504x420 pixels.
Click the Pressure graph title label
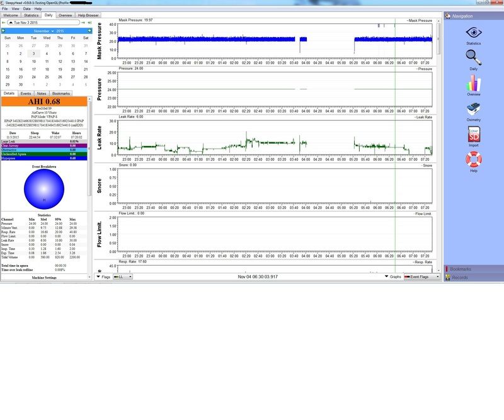click(x=99, y=89)
